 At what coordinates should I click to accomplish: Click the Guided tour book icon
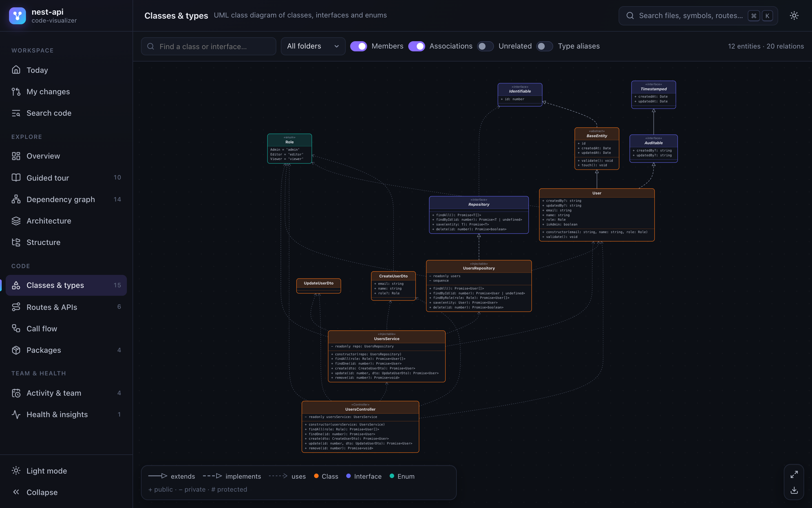point(16,178)
